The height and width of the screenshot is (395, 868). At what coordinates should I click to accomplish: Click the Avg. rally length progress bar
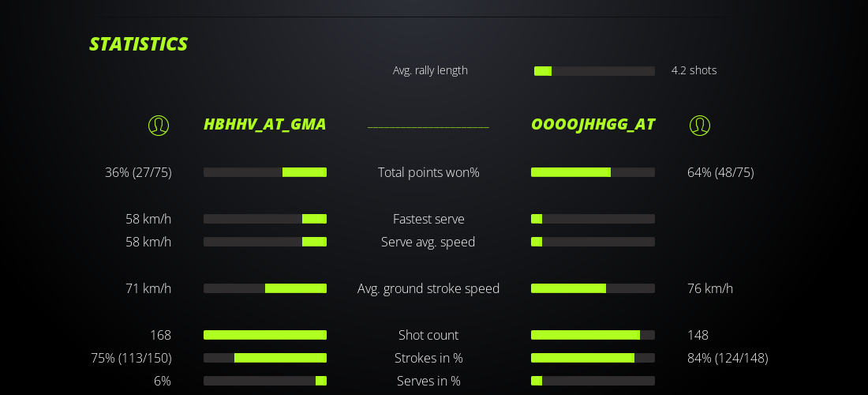pos(594,71)
